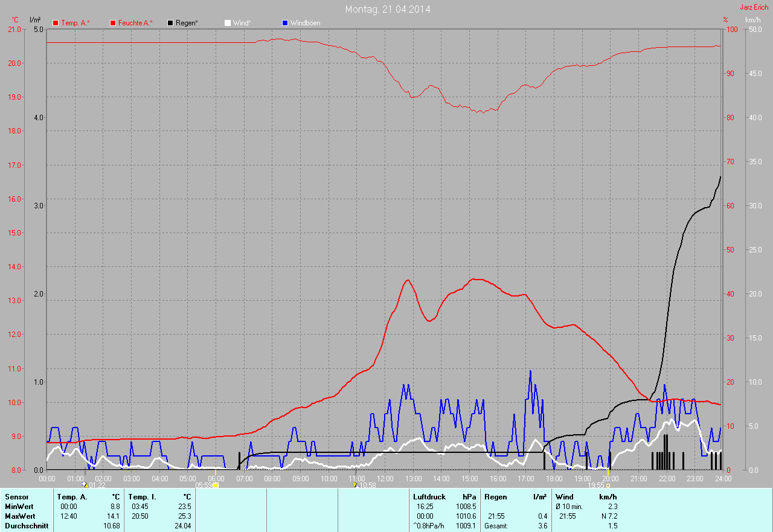This screenshot has height=532, width=773.
Task: Click the '20:50' time in the Temp. I. column
Action: coord(140,516)
